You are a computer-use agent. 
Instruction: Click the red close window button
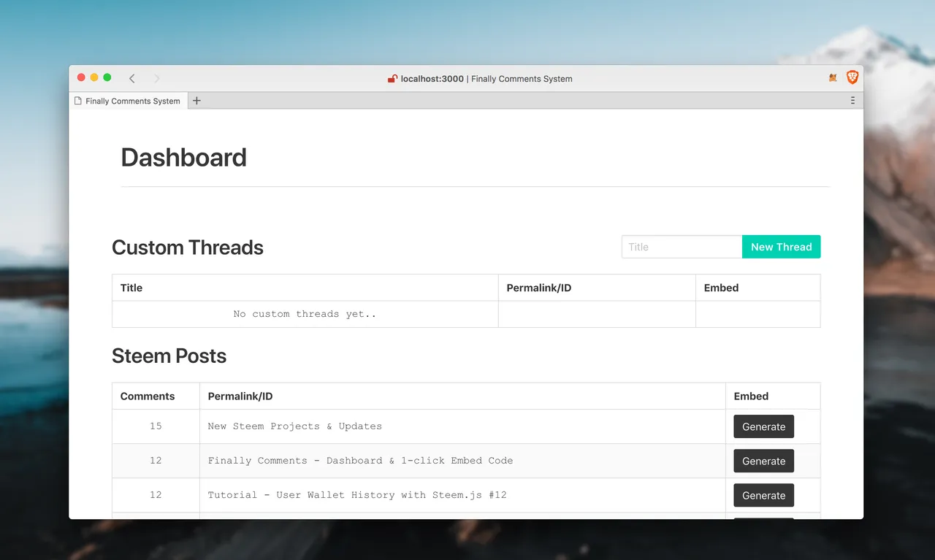pyautogui.click(x=81, y=77)
